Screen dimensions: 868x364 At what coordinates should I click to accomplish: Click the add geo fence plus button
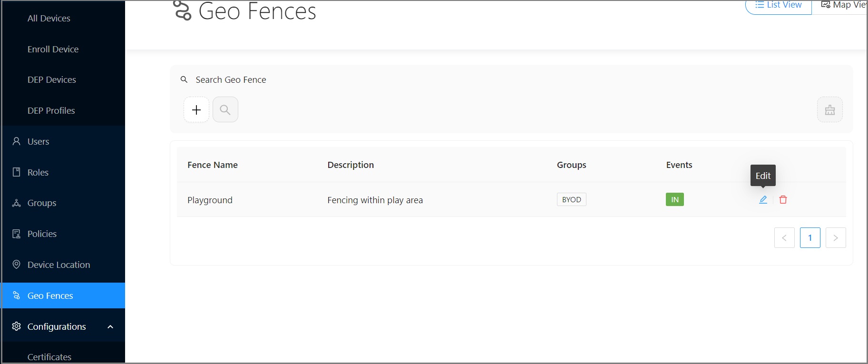(x=196, y=110)
